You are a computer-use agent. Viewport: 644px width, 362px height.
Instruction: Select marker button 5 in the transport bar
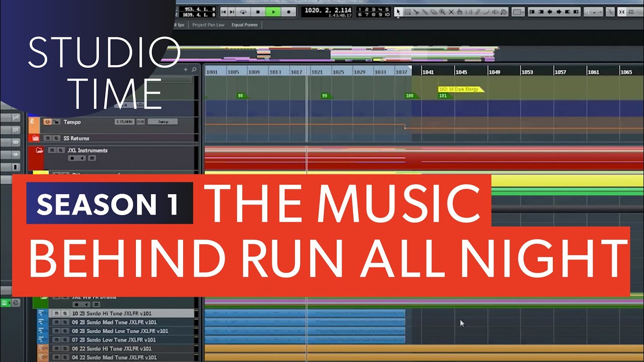[387, 9]
